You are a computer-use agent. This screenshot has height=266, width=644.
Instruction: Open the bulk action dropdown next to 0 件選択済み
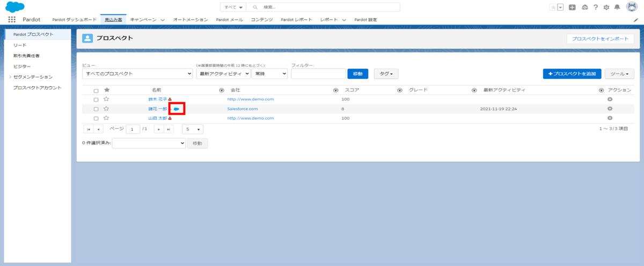tap(149, 143)
